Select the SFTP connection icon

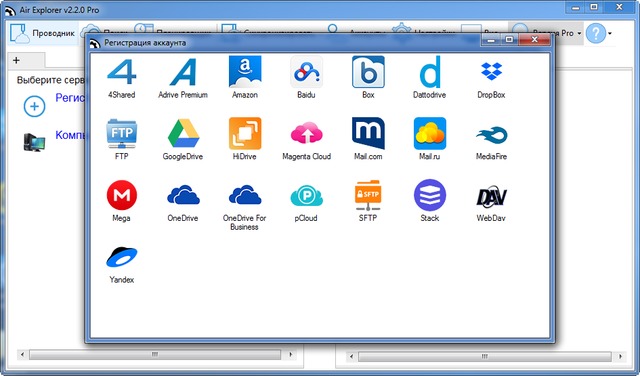coord(368,195)
